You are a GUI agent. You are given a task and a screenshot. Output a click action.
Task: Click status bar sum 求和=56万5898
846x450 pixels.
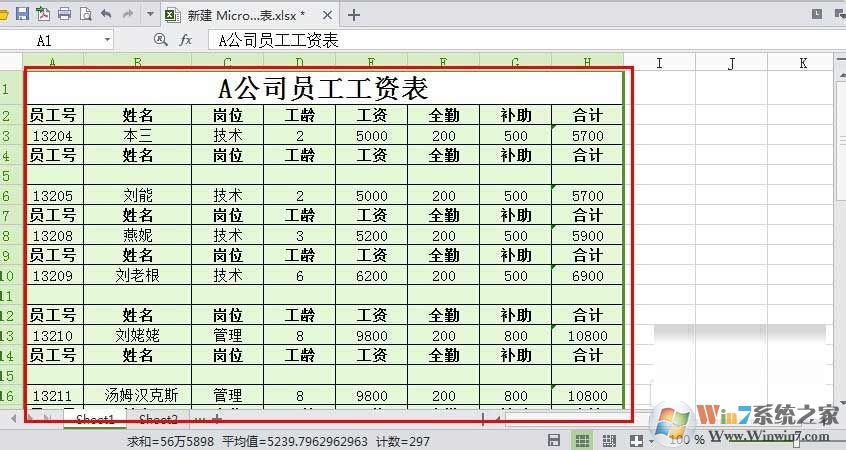(170, 441)
